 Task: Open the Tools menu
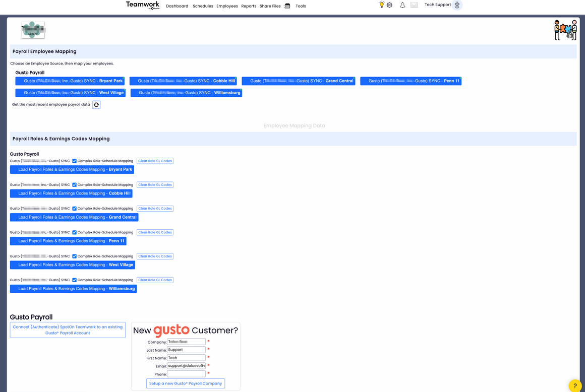pyautogui.click(x=301, y=6)
